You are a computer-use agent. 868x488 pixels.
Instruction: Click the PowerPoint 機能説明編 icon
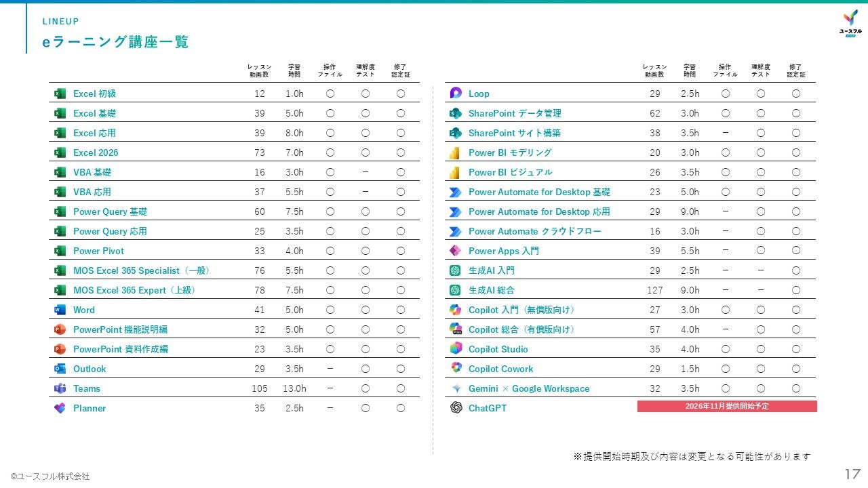coord(60,329)
